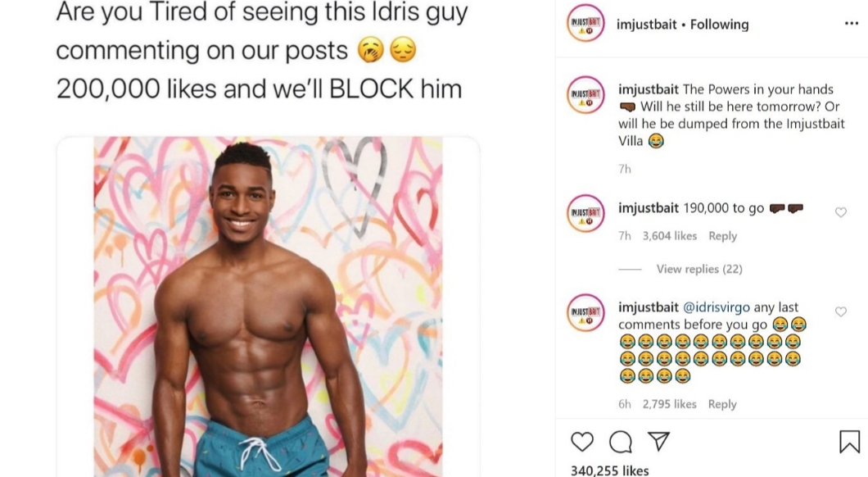Viewport: 868px width, 477px height.
Task: Reply to the '190,000 to go' comment
Action: (x=722, y=235)
